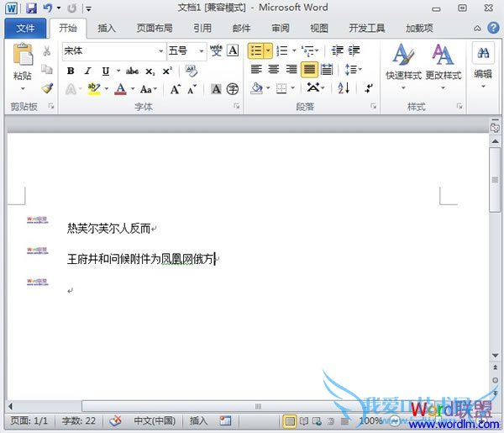The image size is (504, 433).
Task: Cut selection with scissors icon
Action: click(x=47, y=50)
